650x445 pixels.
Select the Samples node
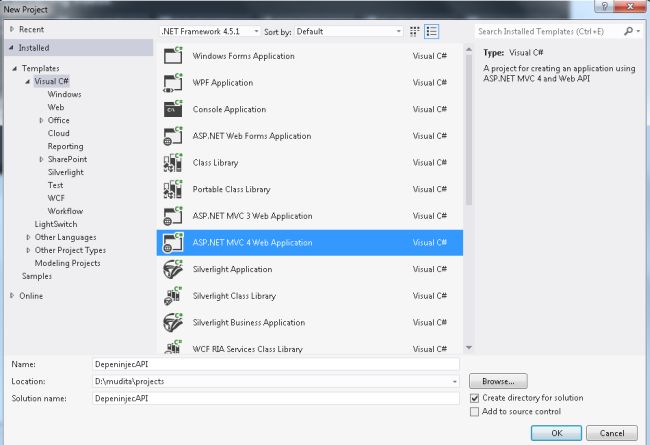(x=36, y=276)
